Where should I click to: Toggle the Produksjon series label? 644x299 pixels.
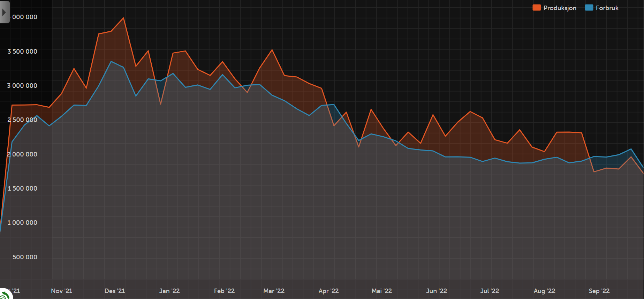pyautogui.click(x=560, y=8)
